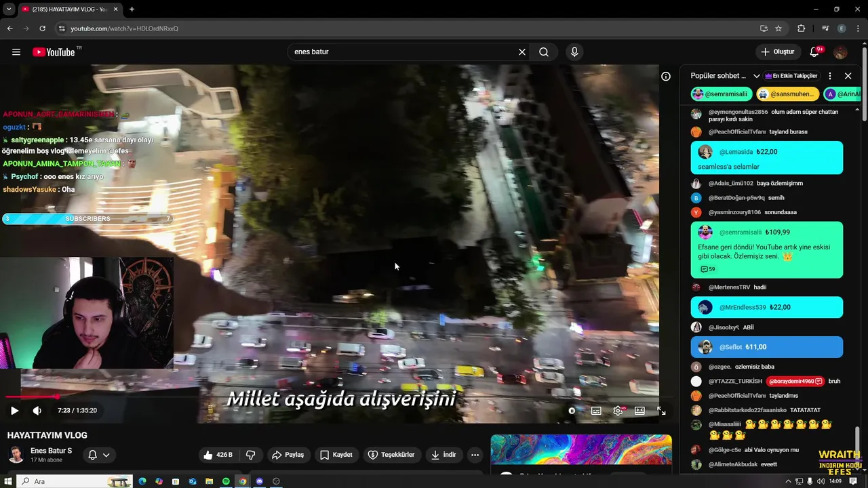Close the HAYATTAYIM VLOG browser tab
This screenshot has height=488, width=868.
(115, 9)
